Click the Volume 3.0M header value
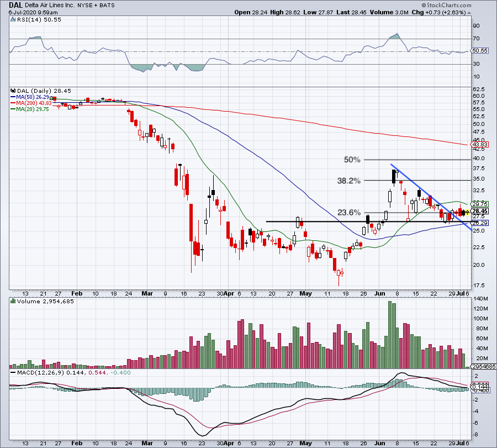This screenshot has height=448, width=497. (x=389, y=13)
